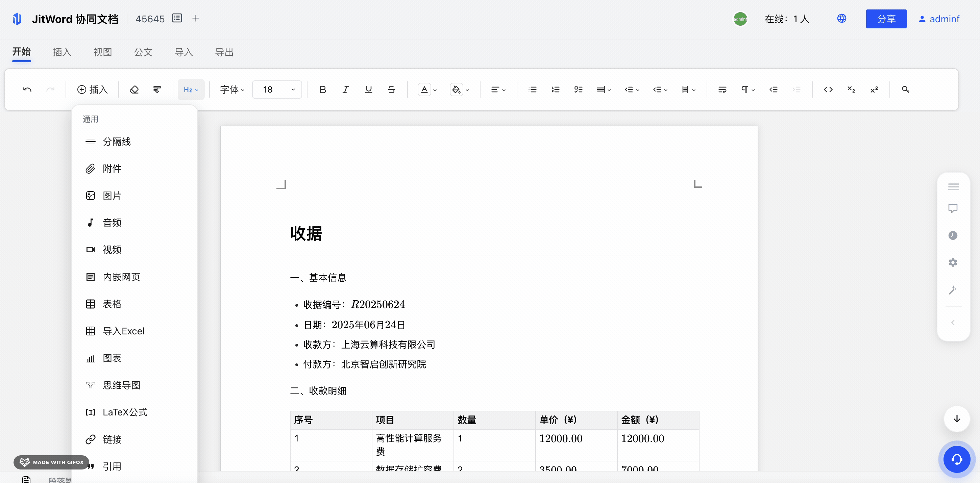Click the subscript icon

pos(851,90)
